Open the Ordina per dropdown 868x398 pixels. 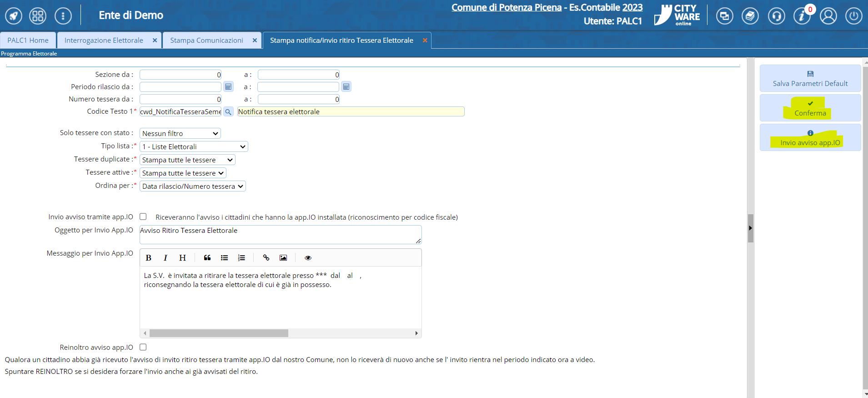(x=192, y=186)
